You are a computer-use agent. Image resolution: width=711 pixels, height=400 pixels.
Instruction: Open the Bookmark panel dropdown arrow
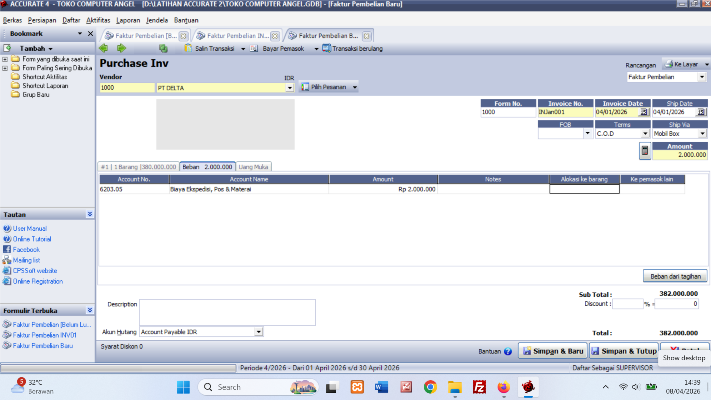click(80, 34)
